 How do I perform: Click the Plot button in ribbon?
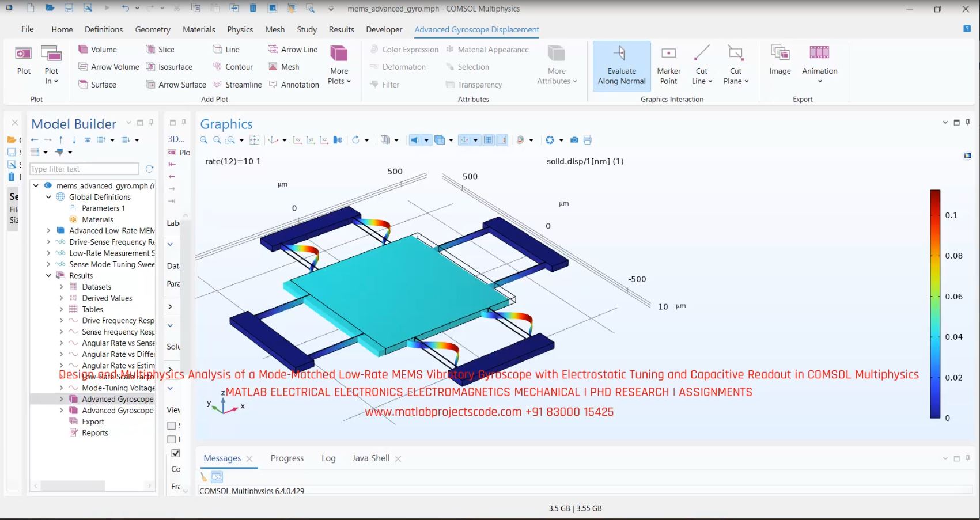24,60
